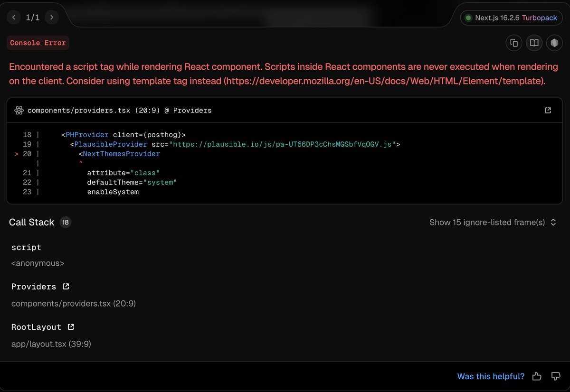Go to previous error arrow
The height and width of the screenshot is (392, 570).
[x=14, y=18]
